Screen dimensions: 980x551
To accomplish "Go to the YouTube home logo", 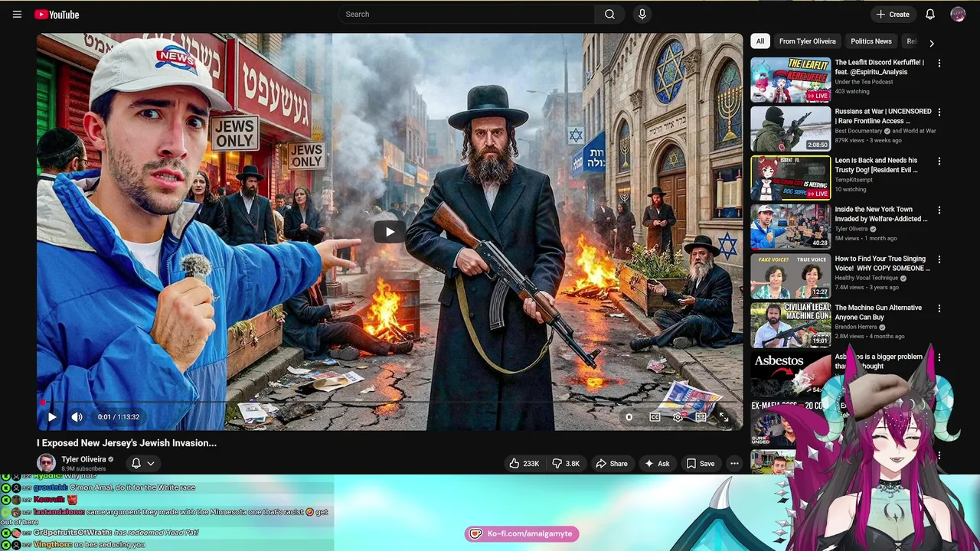I will coord(57,14).
